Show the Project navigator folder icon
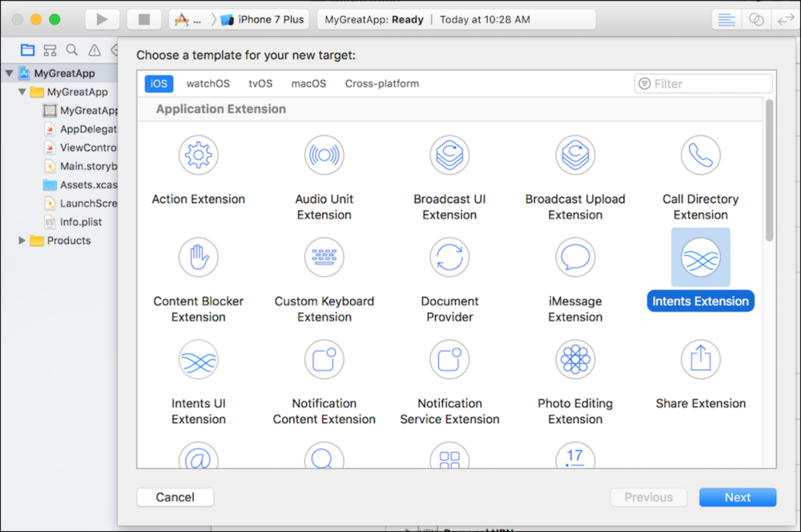This screenshot has width=801, height=532. pos(27,50)
